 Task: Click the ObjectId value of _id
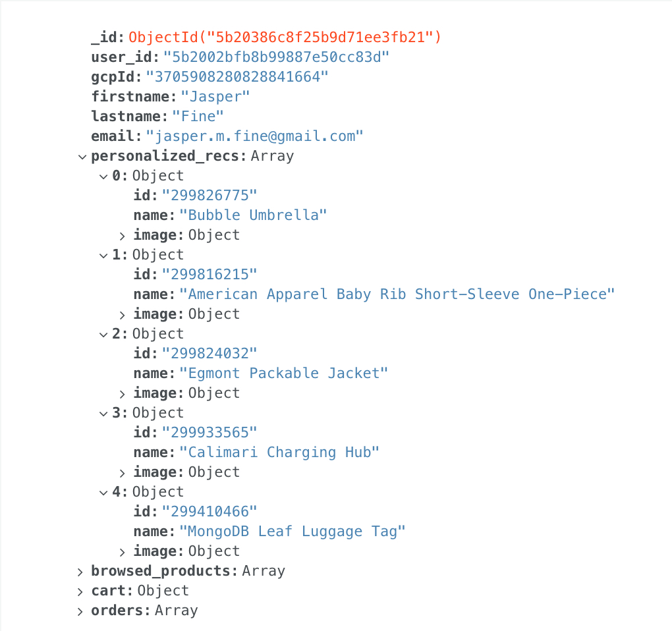tap(285, 38)
